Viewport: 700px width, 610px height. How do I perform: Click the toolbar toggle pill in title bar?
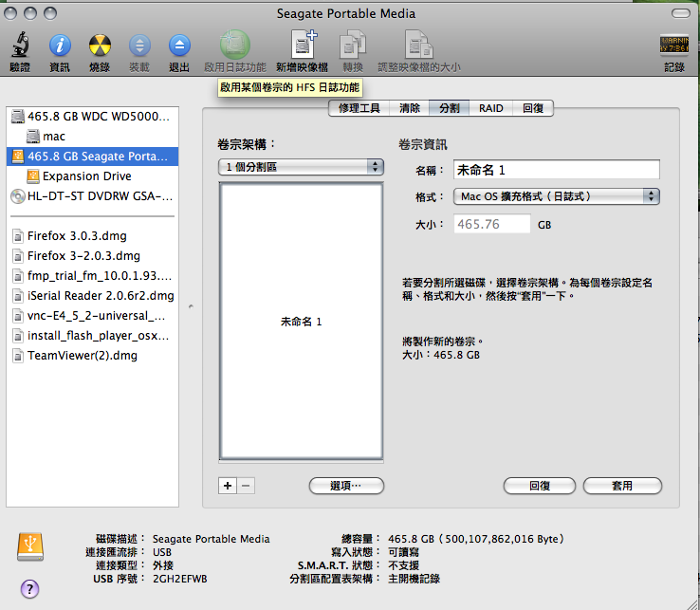[x=681, y=14]
